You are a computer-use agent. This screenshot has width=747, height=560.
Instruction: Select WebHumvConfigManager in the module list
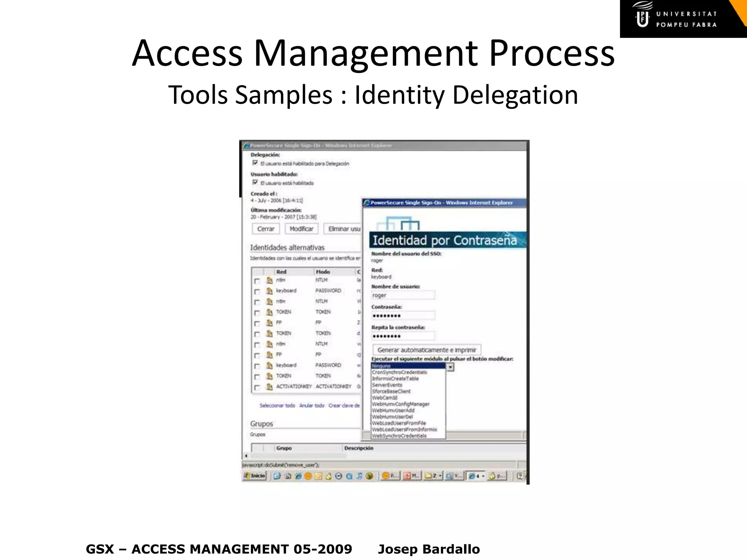pos(408,404)
